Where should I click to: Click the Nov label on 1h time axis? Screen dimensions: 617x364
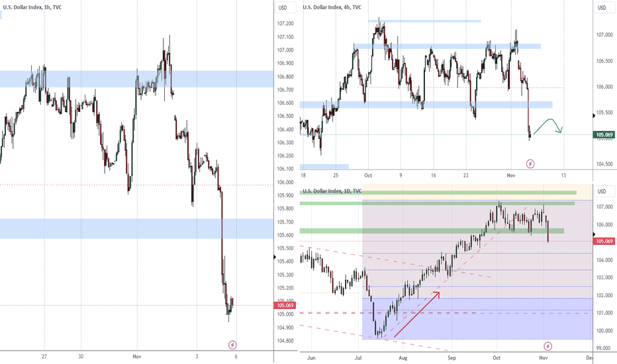coord(137,357)
